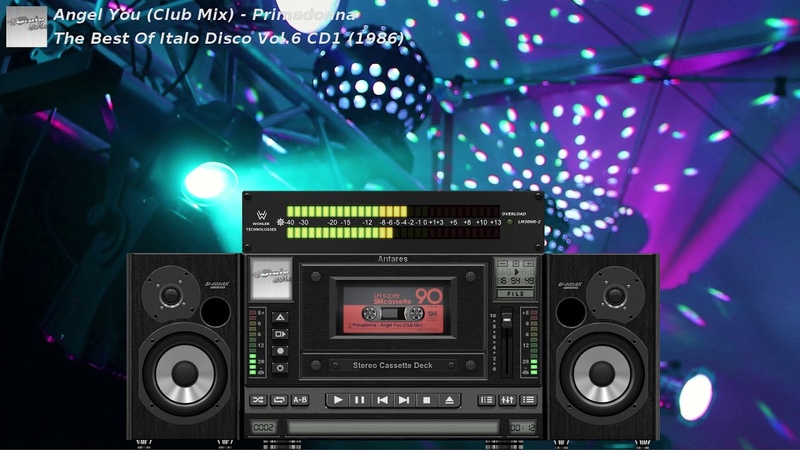The height and width of the screenshot is (450, 800).
Task: Eject the tape using bottom eject button
Action: [449, 400]
